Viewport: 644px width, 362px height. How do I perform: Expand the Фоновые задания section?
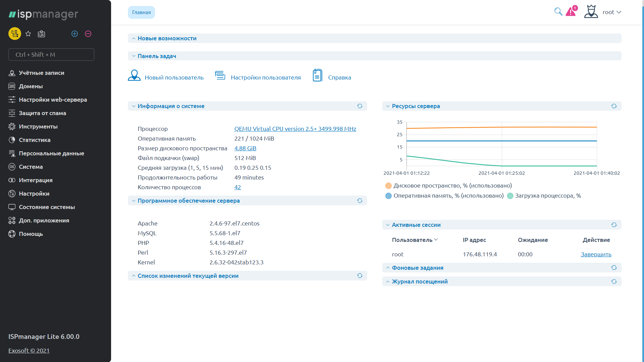pyautogui.click(x=417, y=268)
